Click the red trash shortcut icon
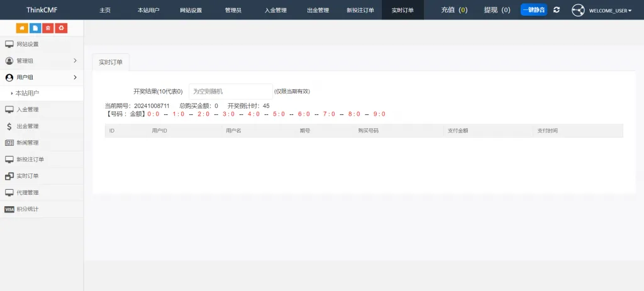Image resolution: width=644 pixels, height=291 pixels. click(48, 28)
